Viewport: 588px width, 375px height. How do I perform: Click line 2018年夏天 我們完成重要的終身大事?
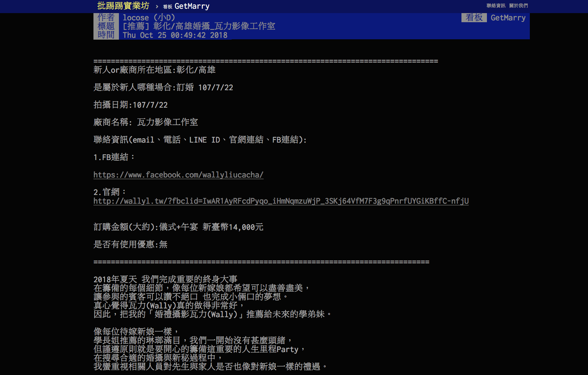tap(165, 279)
